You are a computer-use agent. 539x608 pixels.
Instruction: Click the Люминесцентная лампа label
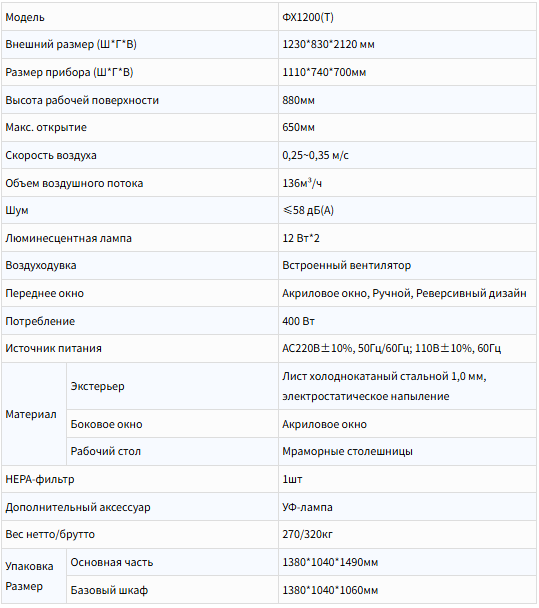point(69,238)
